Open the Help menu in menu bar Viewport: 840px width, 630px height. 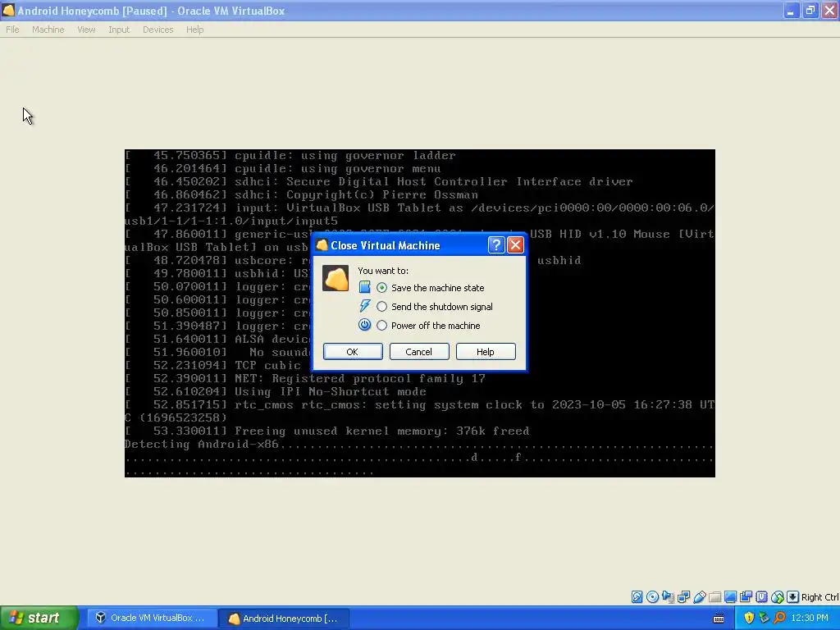[195, 30]
